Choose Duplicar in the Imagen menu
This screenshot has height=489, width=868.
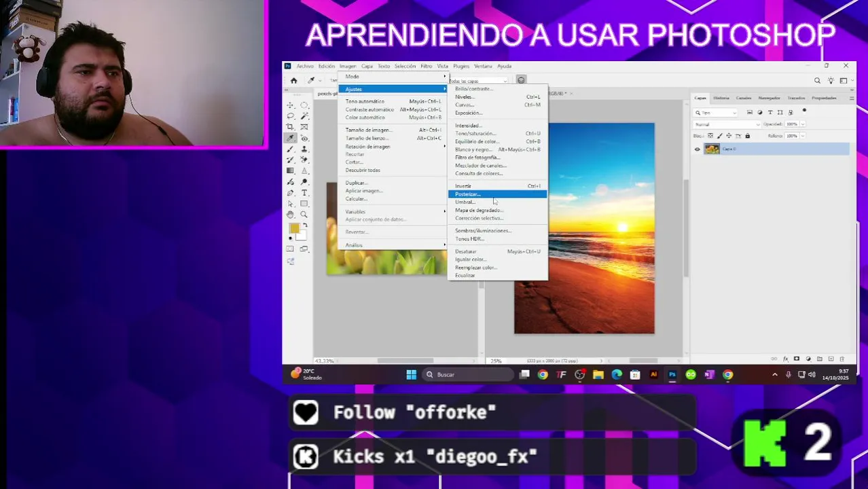click(393, 183)
